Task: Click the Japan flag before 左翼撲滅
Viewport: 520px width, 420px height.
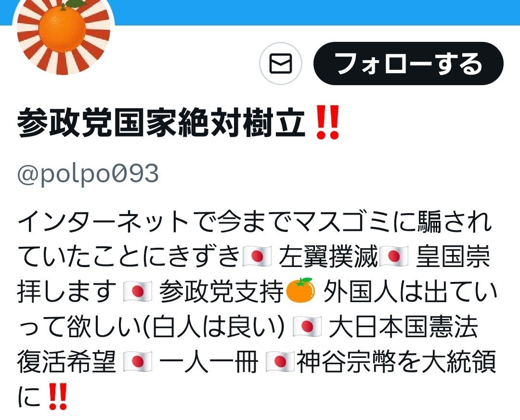Action: tap(257, 256)
